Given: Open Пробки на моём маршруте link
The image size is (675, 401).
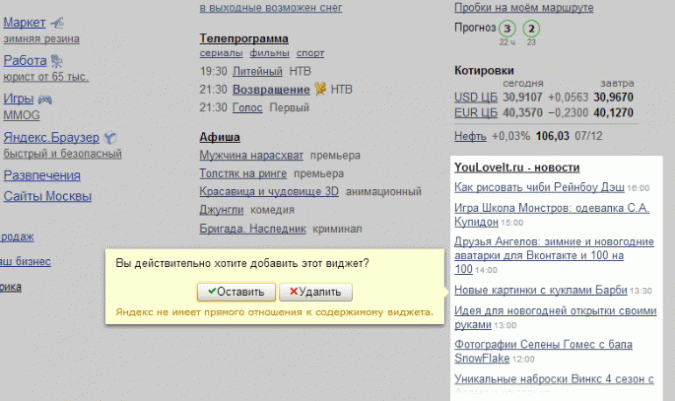Looking at the screenshot, I should 524,7.
